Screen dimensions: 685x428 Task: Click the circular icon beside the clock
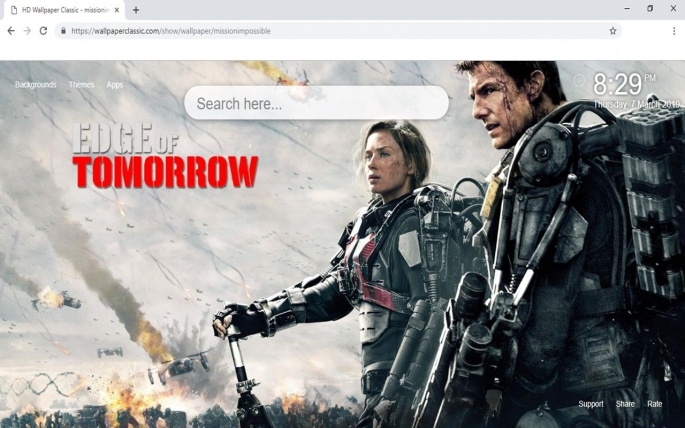(579, 80)
